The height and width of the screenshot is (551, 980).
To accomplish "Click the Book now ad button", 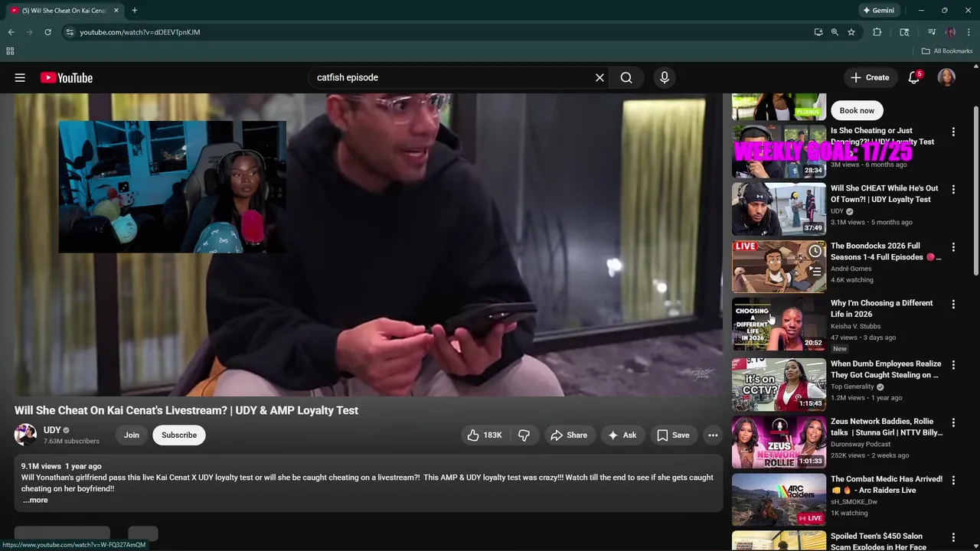I will [x=857, y=110].
